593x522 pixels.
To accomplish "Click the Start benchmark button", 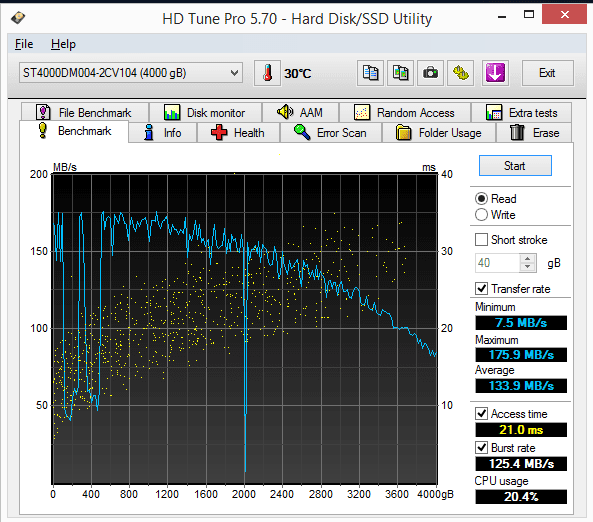I will point(515,166).
